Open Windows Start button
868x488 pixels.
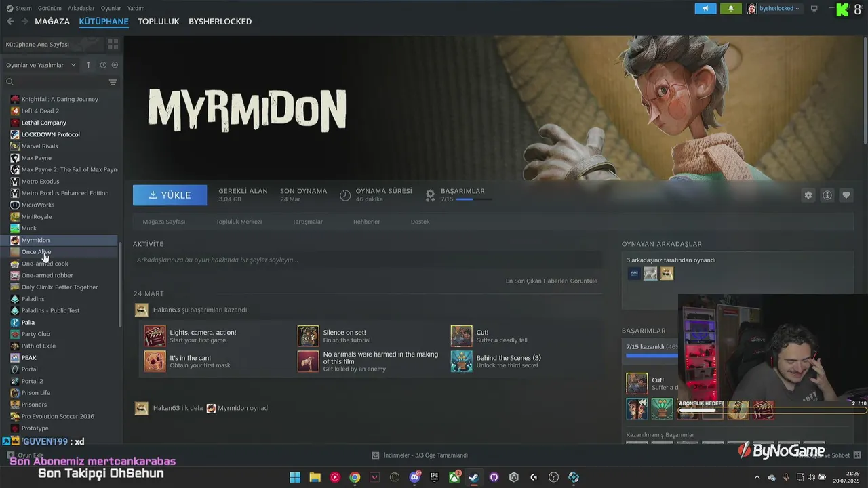[295, 477]
